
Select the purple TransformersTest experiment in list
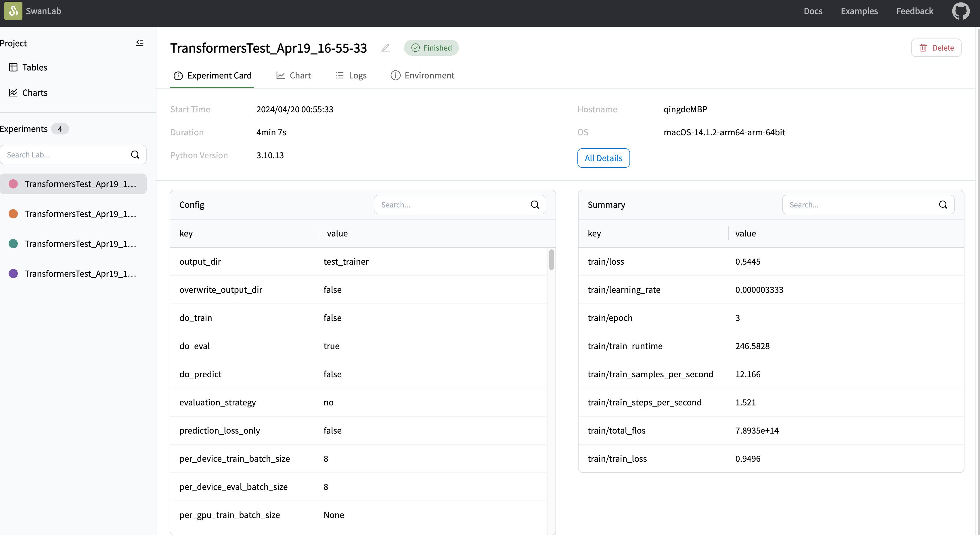[73, 274]
